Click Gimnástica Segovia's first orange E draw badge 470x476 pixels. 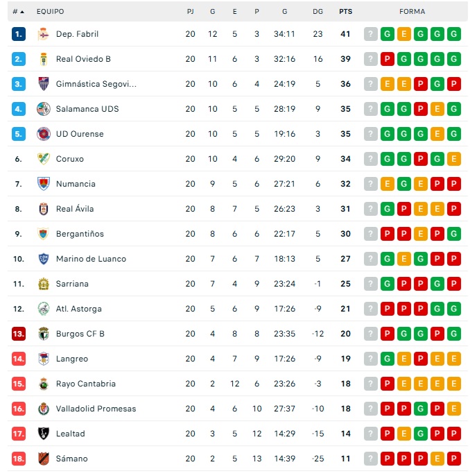pyautogui.click(x=388, y=84)
